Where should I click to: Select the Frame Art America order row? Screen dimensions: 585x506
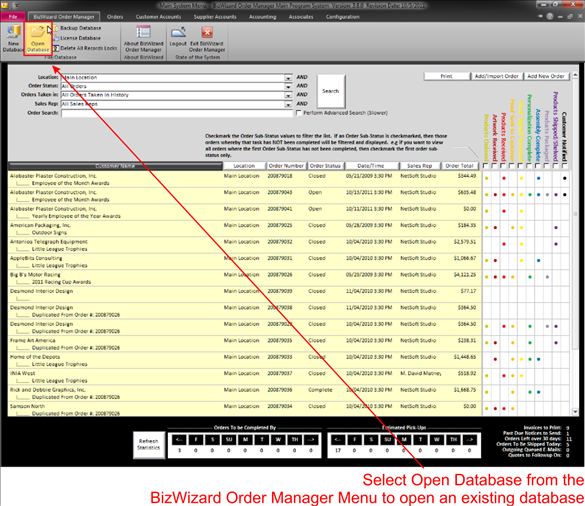pos(244,344)
